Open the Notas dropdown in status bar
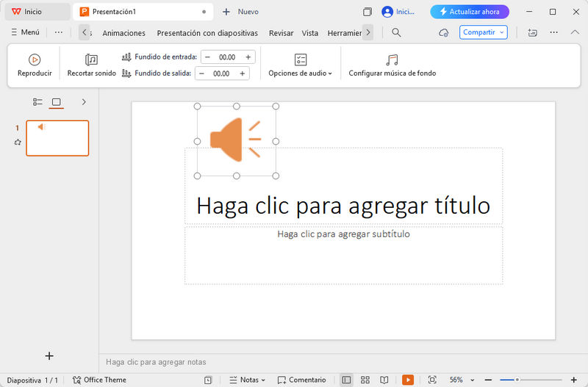Screen dimensions: 588x387 pos(248,380)
